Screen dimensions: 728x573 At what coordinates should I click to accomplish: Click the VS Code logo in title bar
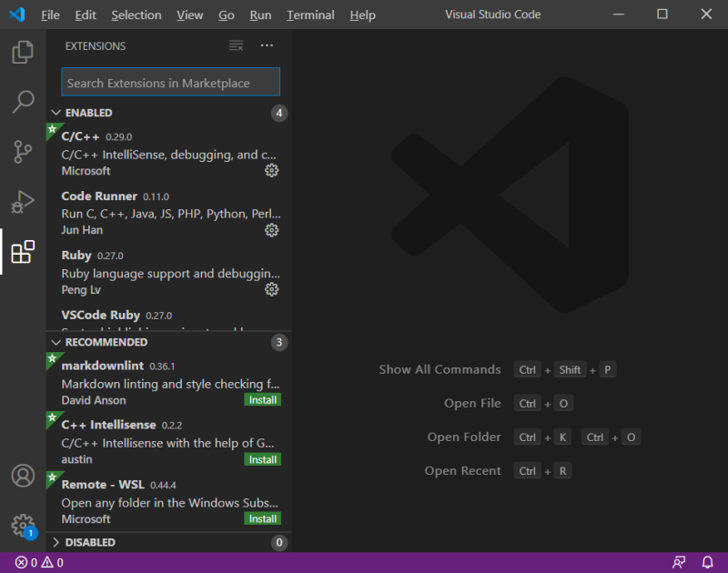(x=17, y=15)
